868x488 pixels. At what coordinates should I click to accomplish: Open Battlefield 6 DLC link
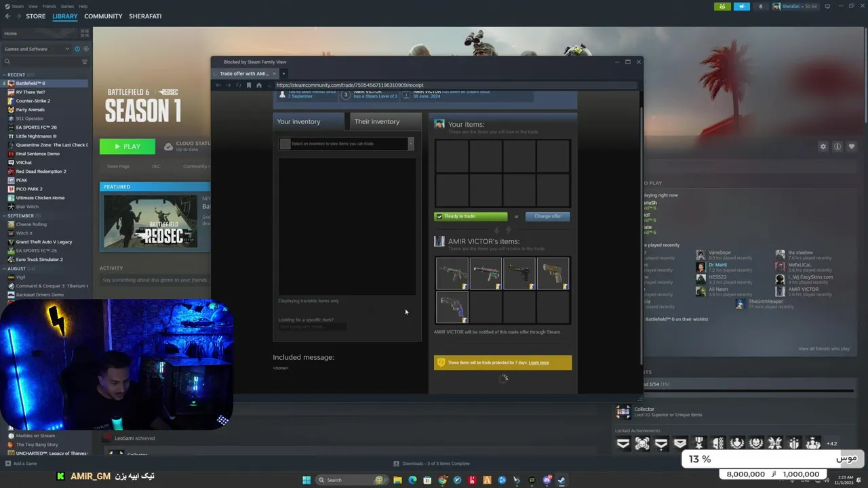[x=156, y=166]
